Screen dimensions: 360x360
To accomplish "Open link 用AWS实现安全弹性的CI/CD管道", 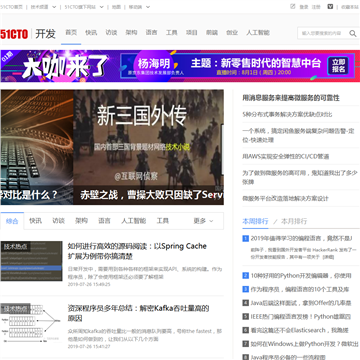I will [x=286, y=156].
